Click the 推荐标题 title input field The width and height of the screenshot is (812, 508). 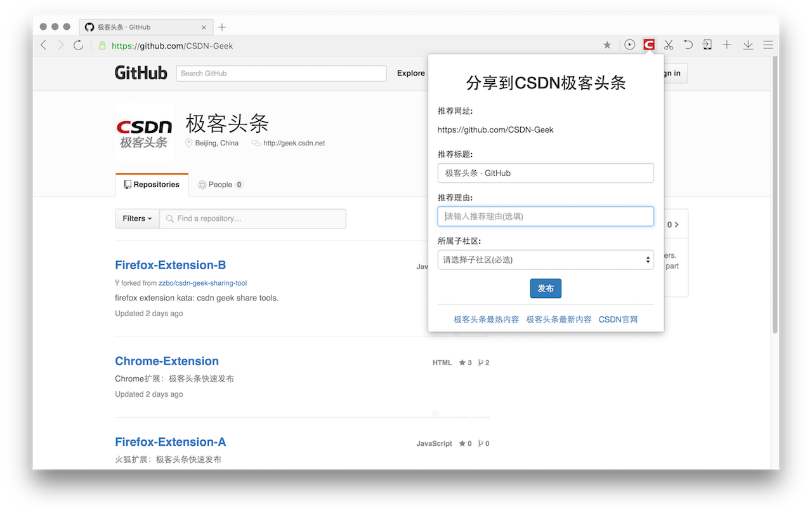546,173
